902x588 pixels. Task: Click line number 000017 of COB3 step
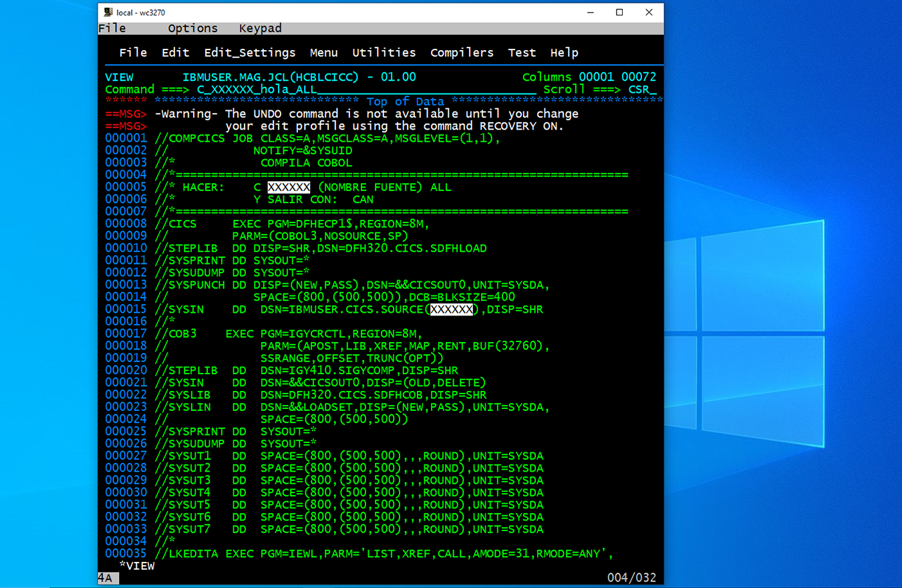point(126,333)
